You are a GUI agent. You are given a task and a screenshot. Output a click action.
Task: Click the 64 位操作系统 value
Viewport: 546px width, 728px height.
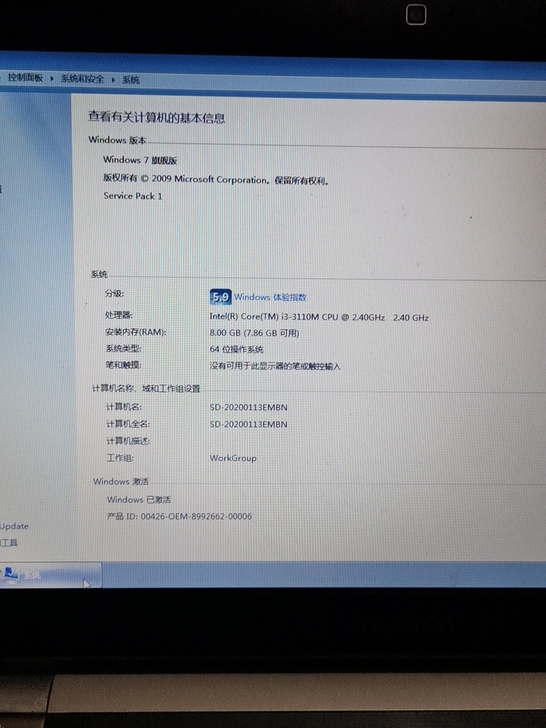236,349
